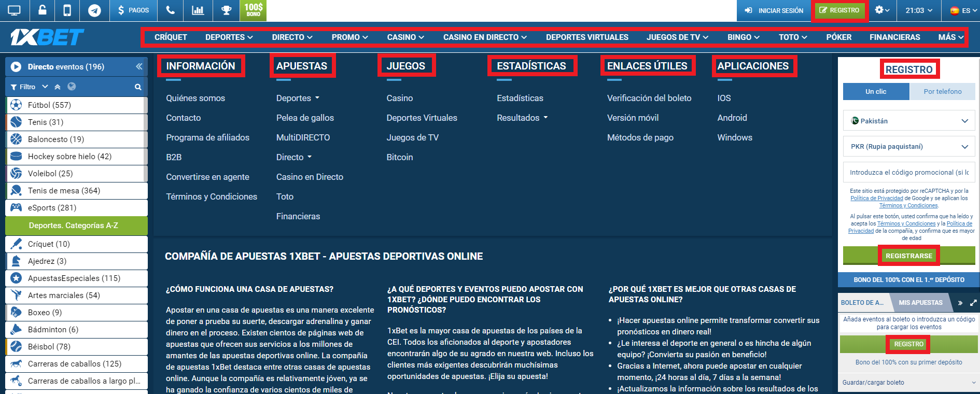Click the promo code input field
980x394 pixels.
pos(909,173)
